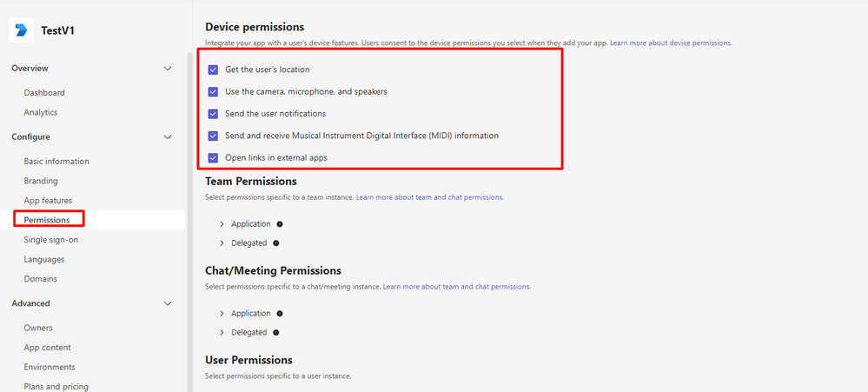Click the Chat/Meeting Permissions heading
868x392 pixels.
point(273,270)
